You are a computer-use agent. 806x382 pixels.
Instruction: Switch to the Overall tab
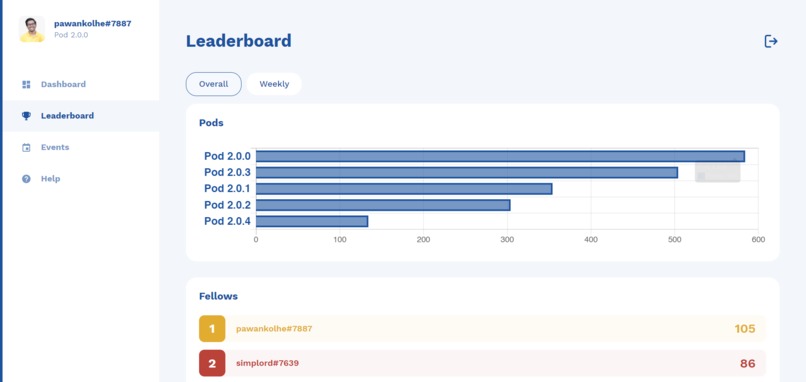[x=213, y=84]
